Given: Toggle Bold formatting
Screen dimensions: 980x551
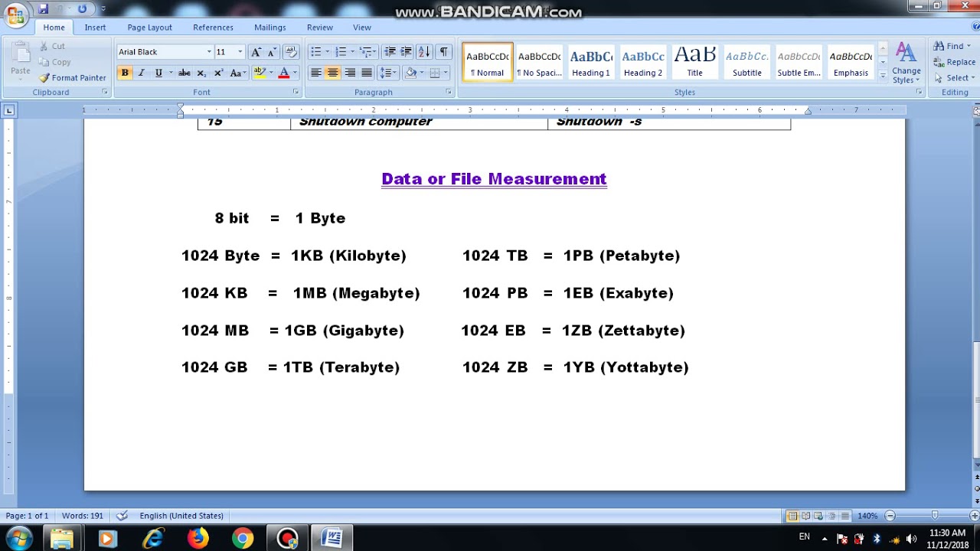Looking at the screenshot, I should coord(125,73).
